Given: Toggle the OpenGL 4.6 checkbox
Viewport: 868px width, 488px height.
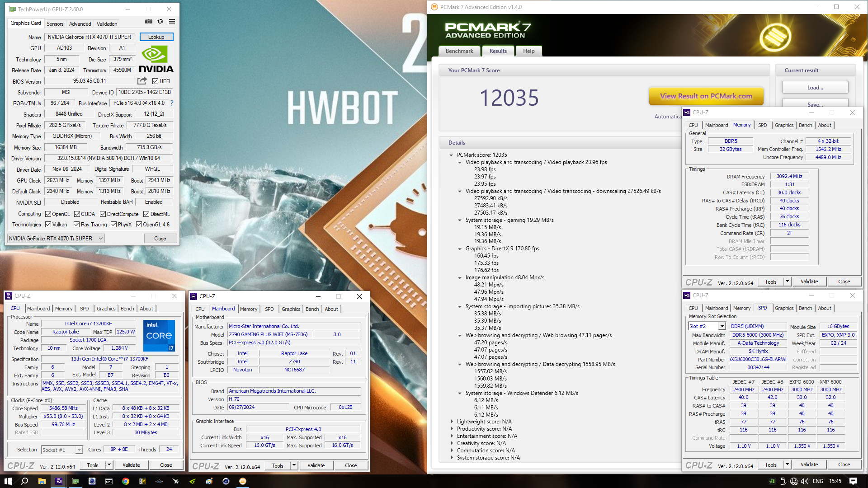Looking at the screenshot, I should [139, 225].
